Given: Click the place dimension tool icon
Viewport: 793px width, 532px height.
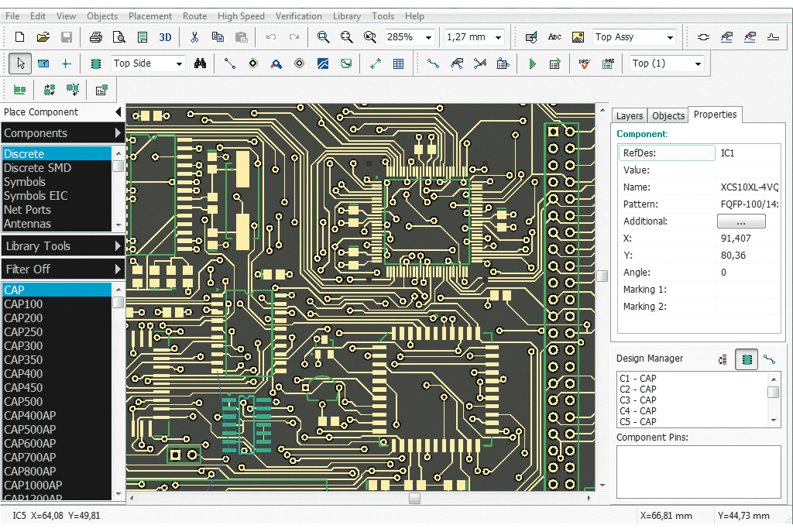Looking at the screenshot, I should pos(376,63).
